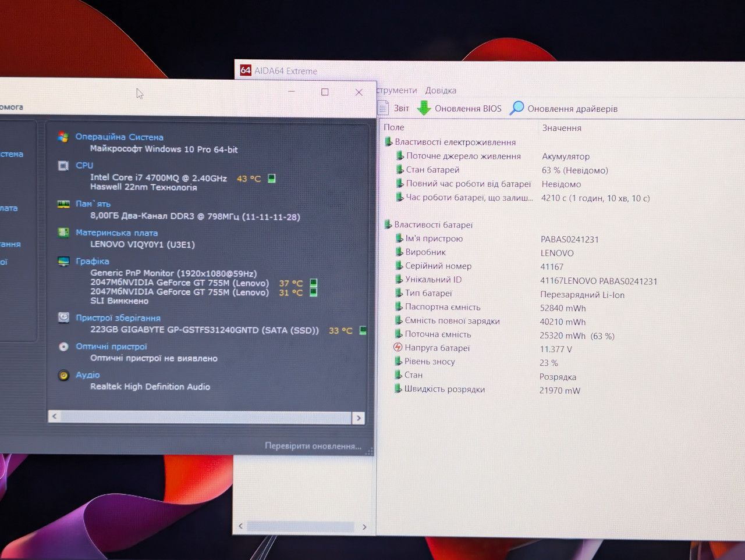Open the Операційна Система summary link
Screen dimensions: 745x560
coord(119,137)
